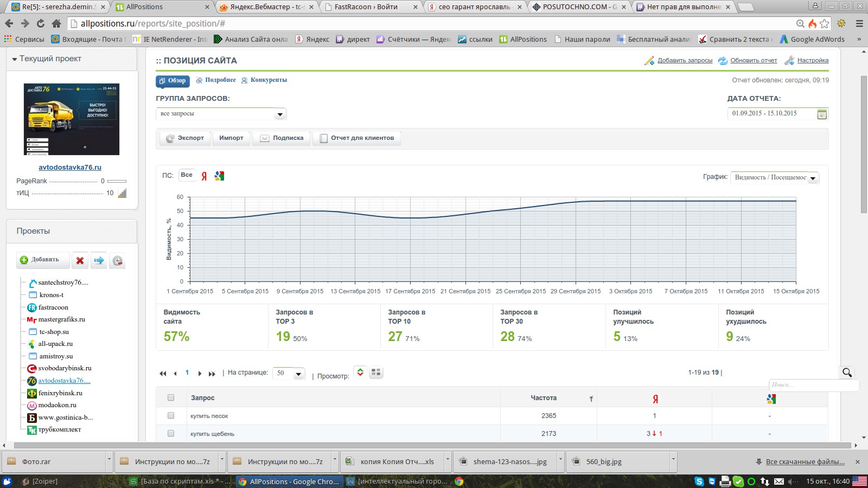Viewport: 868px width, 488px height.
Task: Open avtodostavka76.ru site link under thumbnail
Action: pos(70,168)
